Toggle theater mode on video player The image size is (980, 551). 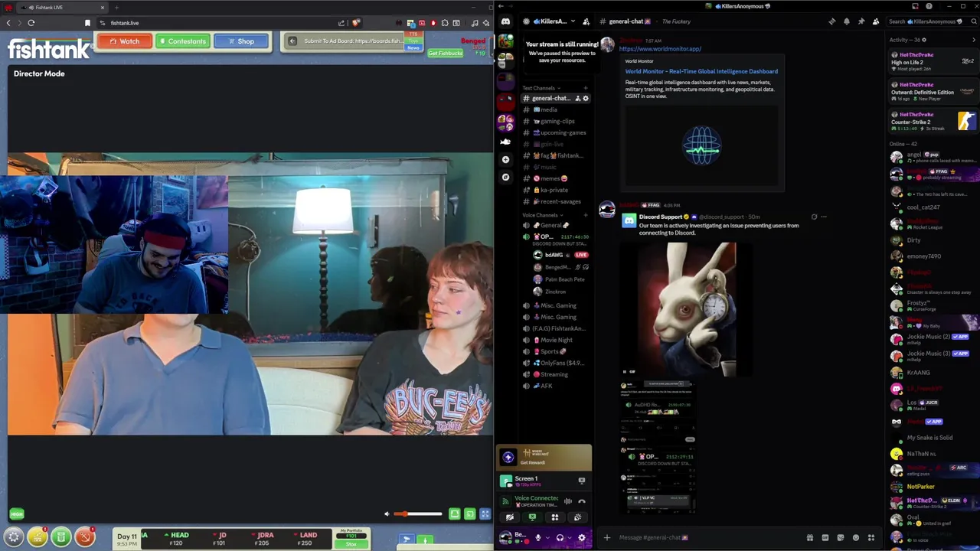click(455, 514)
